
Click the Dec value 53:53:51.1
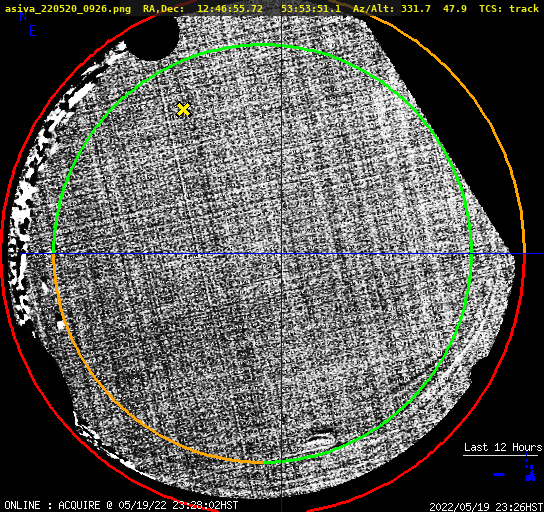[311, 9]
